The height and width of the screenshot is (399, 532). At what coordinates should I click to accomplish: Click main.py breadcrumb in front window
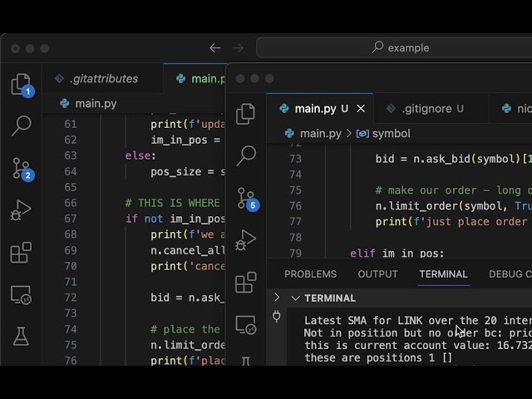(313, 134)
